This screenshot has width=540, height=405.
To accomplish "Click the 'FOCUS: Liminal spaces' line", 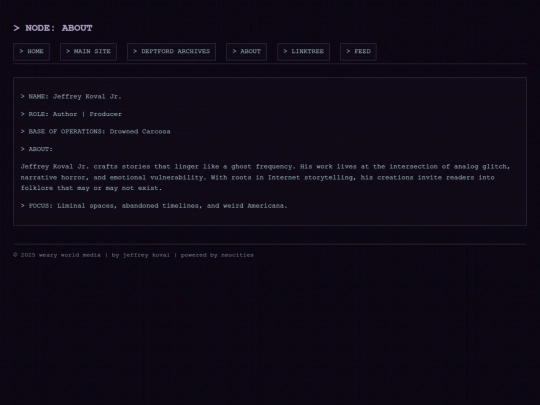I will [154, 206].
